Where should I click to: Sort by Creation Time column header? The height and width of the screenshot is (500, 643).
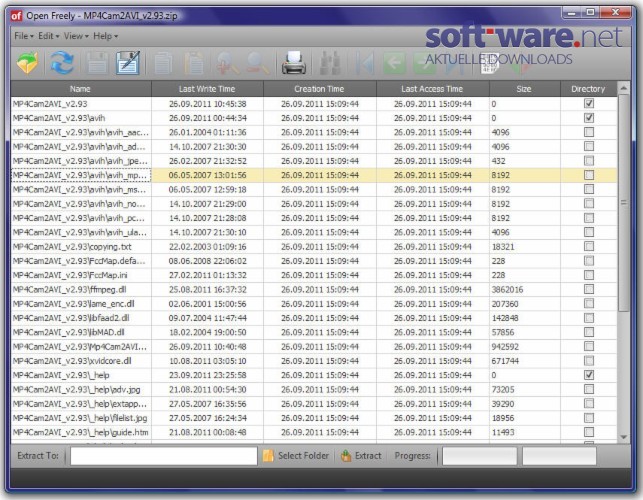coord(319,89)
